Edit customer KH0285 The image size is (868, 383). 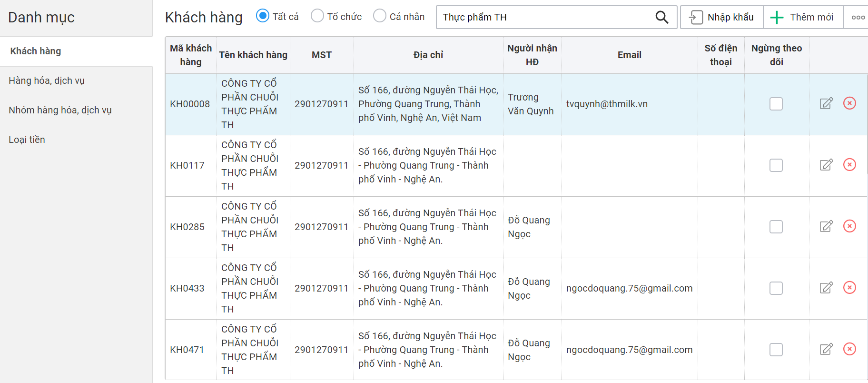click(x=826, y=226)
